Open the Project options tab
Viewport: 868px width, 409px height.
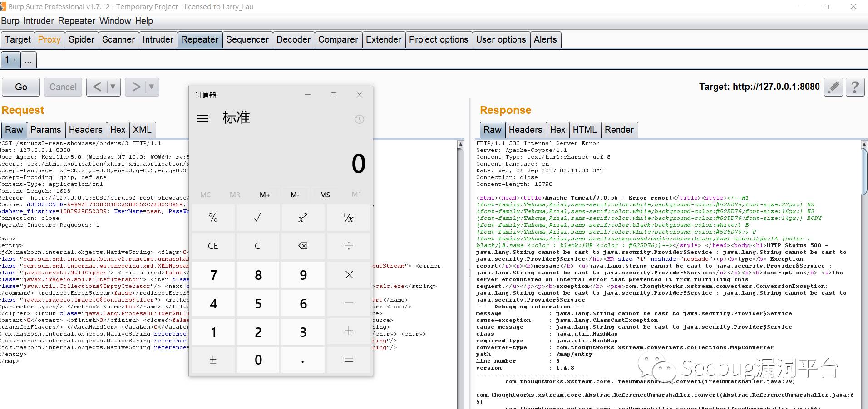[439, 39]
